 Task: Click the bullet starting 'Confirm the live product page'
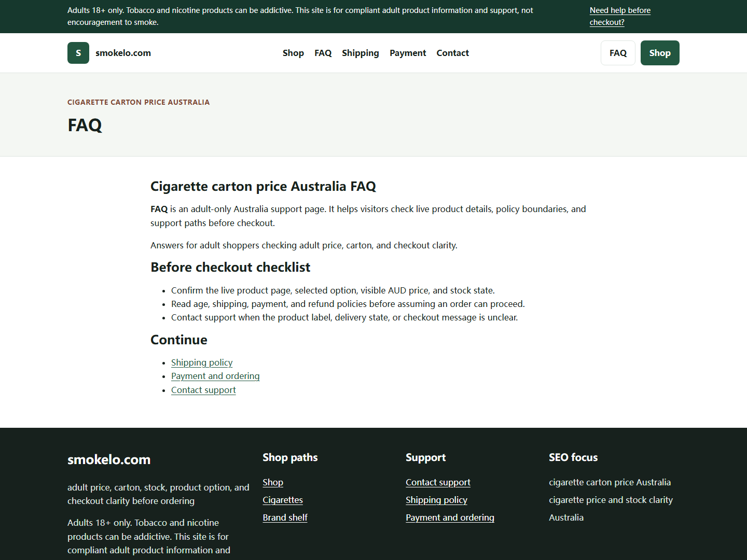(x=333, y=290)
